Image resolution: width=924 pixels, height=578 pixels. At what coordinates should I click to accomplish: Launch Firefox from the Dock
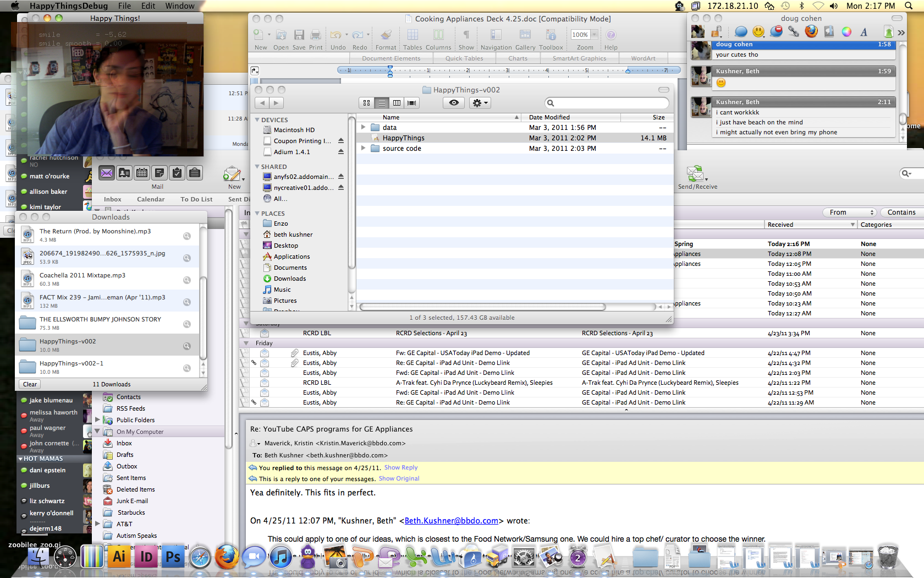227,557
